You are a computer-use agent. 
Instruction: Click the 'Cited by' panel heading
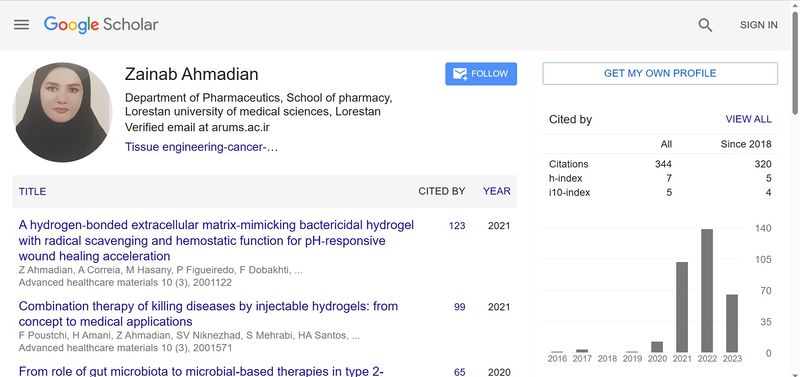click(570, 120)
